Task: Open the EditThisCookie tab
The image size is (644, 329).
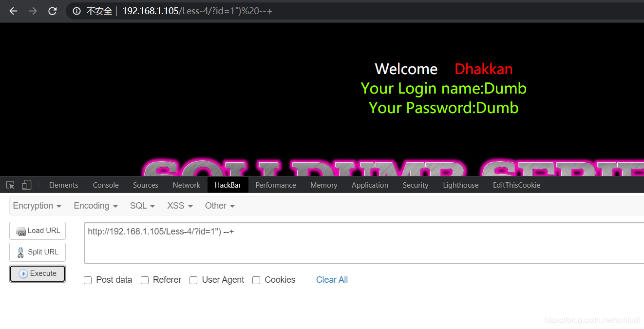Action: click(516, 185)
